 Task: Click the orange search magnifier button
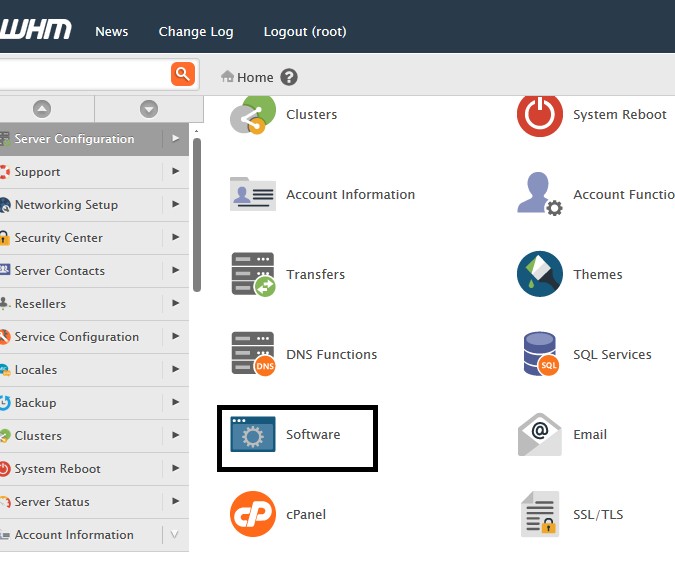coord(183,74)
